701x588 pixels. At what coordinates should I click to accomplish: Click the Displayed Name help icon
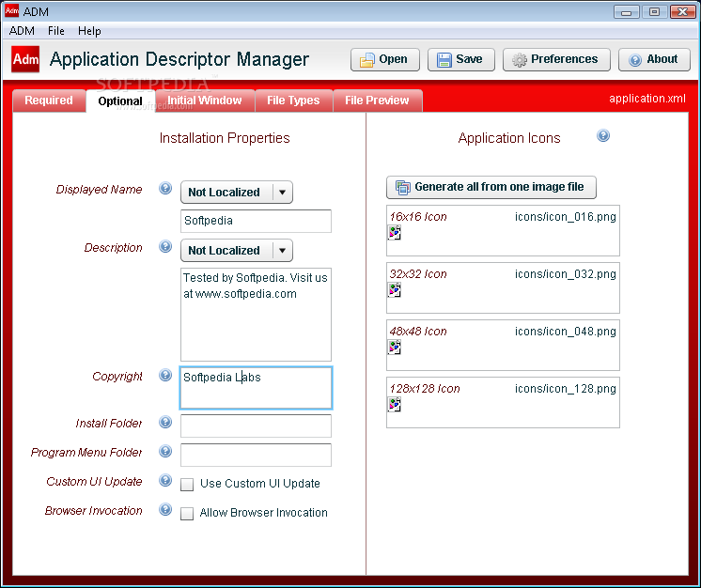click(x=165, y=189)
